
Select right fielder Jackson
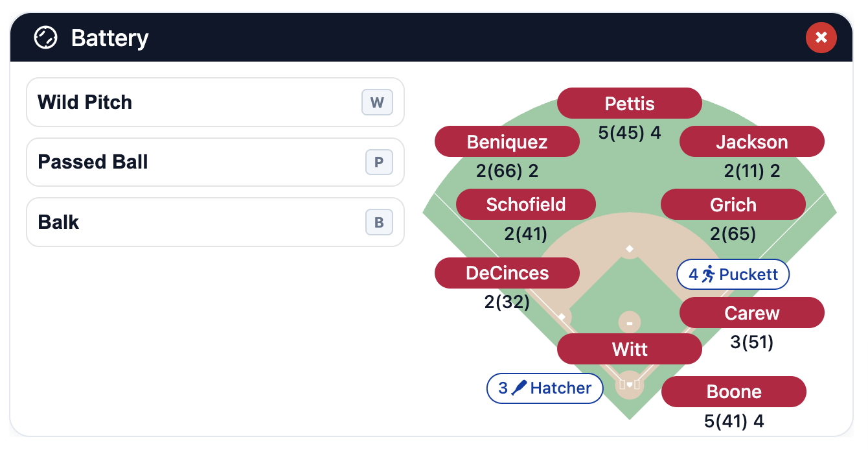coord(751,142)
